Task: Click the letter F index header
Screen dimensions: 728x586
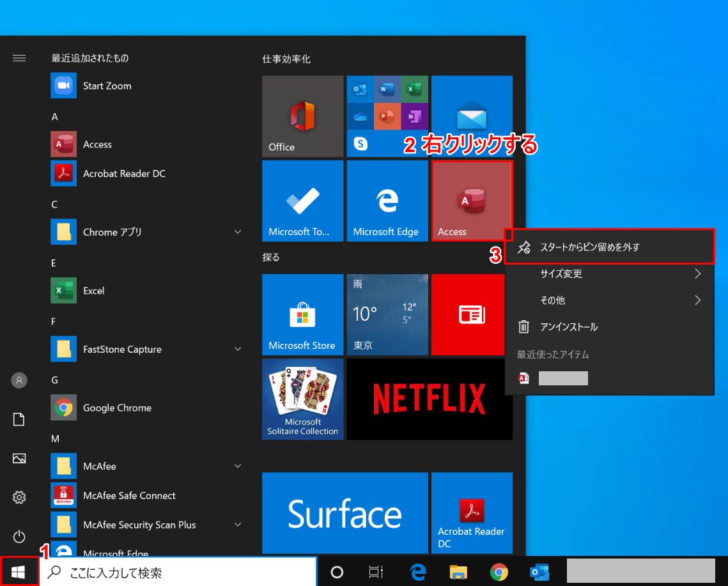Action: pyautogui.click(x=54, y=321)
